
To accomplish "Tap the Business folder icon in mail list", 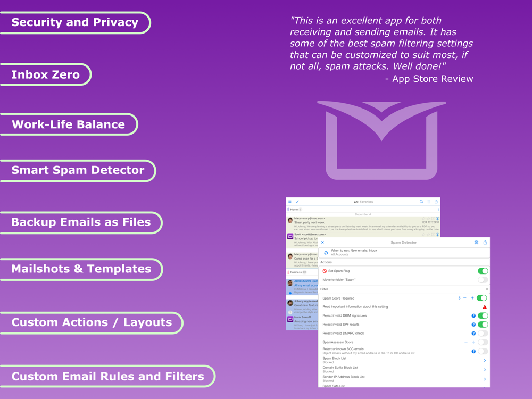I will 288,272.
